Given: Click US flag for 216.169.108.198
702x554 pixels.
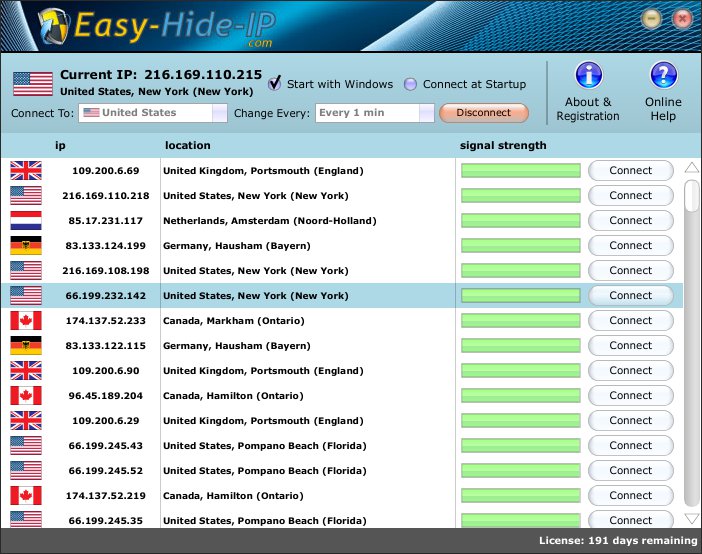Looking at the screenshot, I should pos(26,271).
